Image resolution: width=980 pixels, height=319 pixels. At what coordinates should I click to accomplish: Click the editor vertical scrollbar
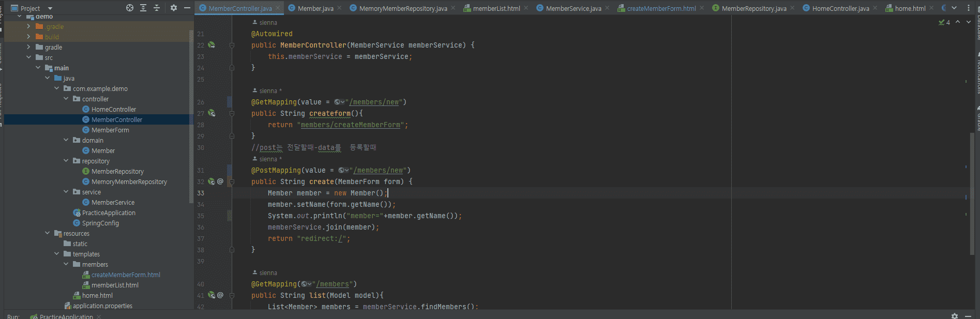(x=972, y=194)
